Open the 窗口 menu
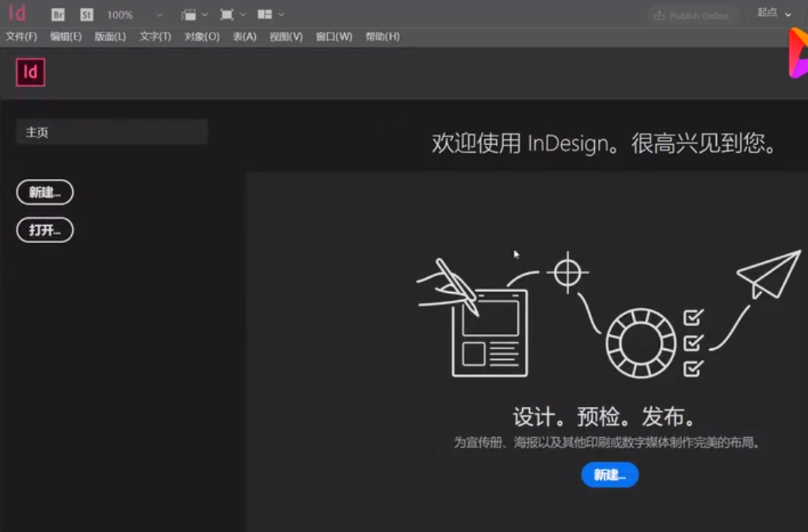808x532 pixels. (333, 36)
